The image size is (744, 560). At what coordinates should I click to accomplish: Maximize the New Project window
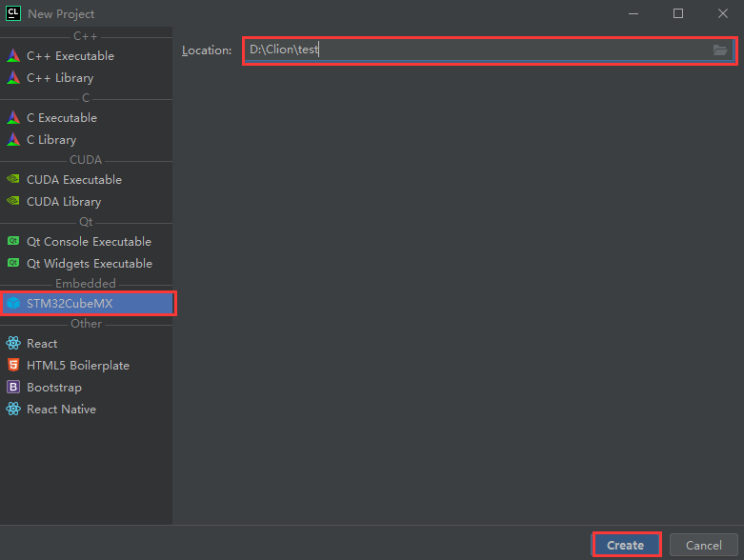(x=678, y=13)
